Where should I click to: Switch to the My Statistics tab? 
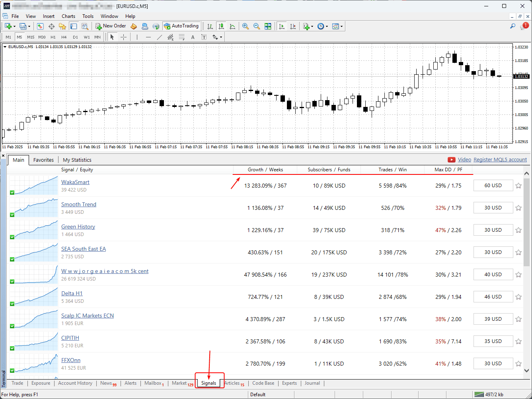point(77,160)
